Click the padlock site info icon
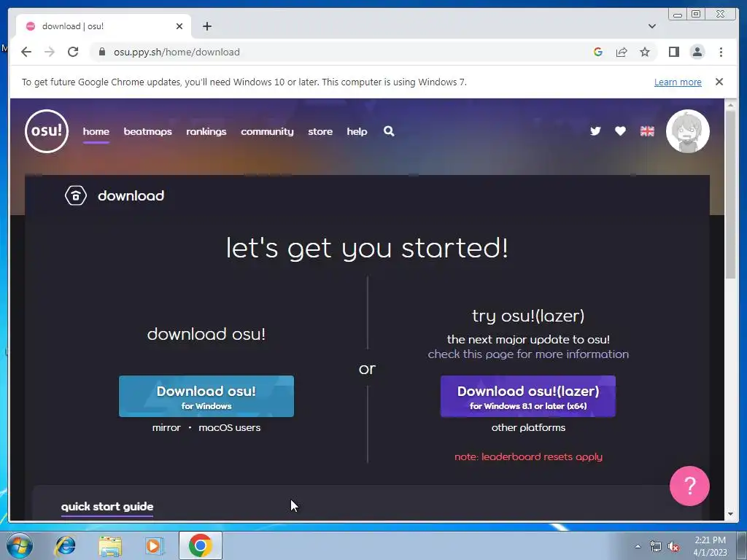This screenshot has height=560, width=747. pyautogui.click(x=102, y=52)
